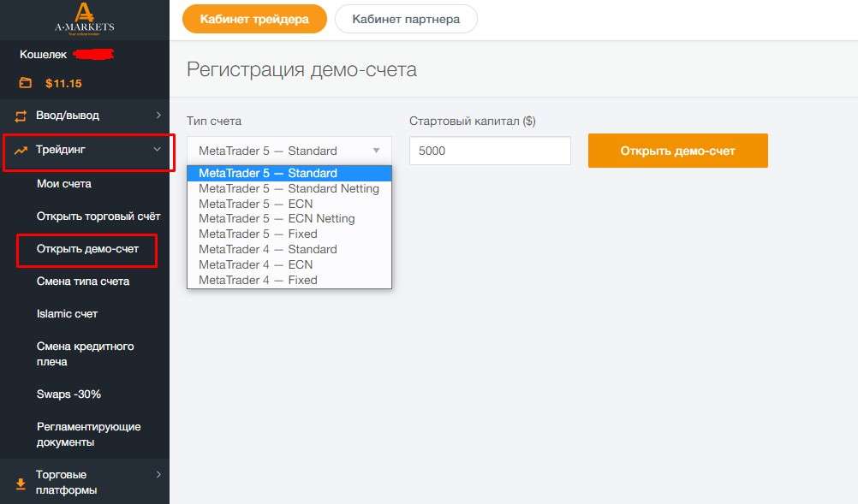Click into Стартовый капитал input field

tap(490, 151)
